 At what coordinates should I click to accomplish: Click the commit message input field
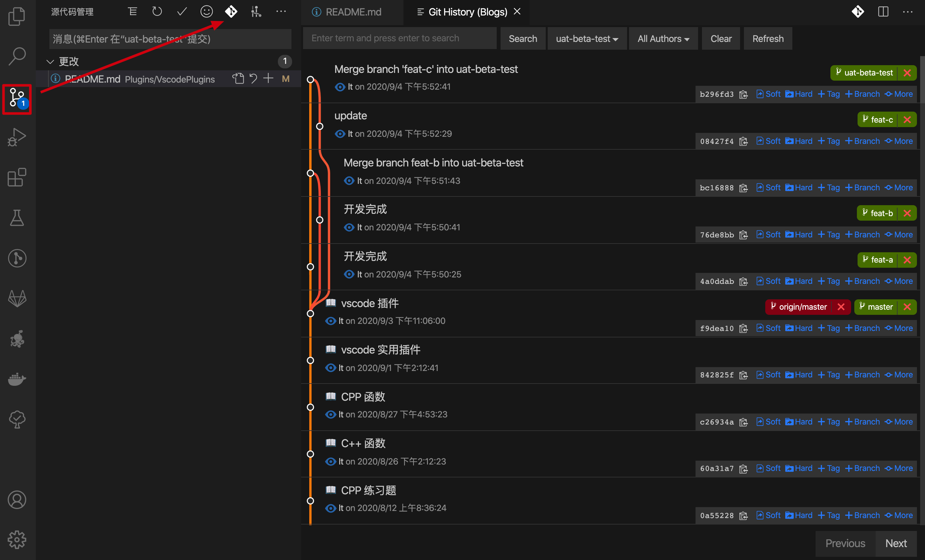pos(170,39)
